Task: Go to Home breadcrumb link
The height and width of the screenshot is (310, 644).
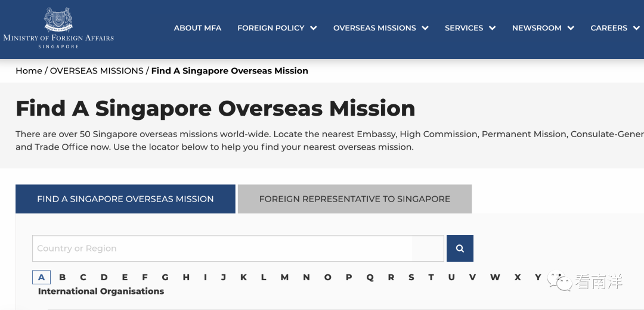Action: (29, 70)
